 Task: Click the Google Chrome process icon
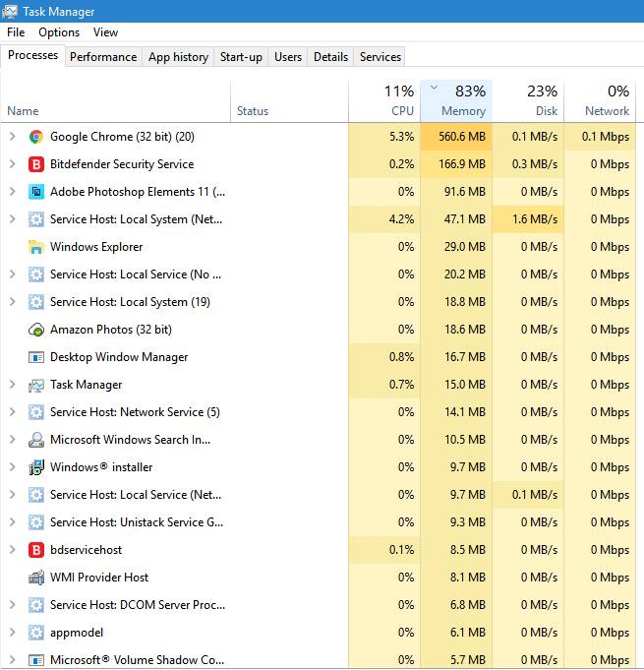point(36,137)
